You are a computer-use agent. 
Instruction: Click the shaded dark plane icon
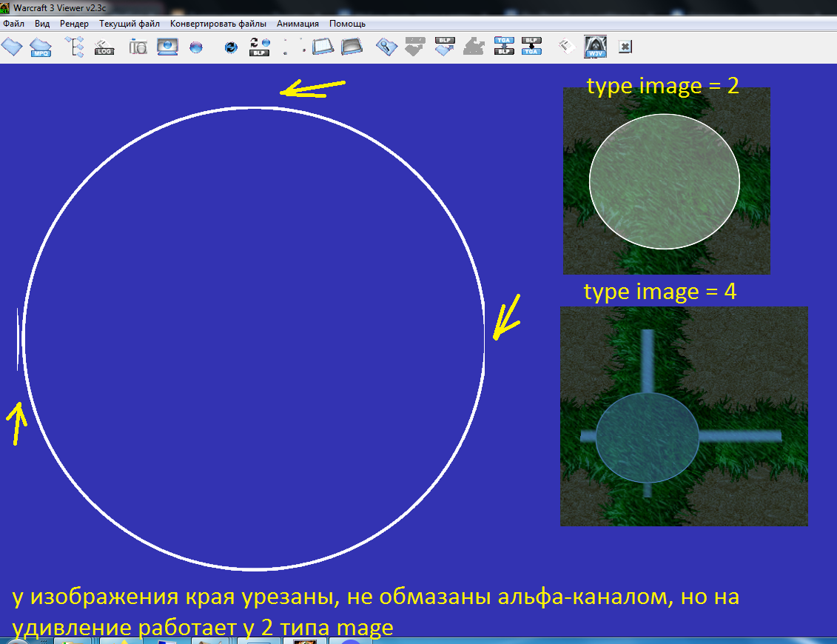(352, 47)
